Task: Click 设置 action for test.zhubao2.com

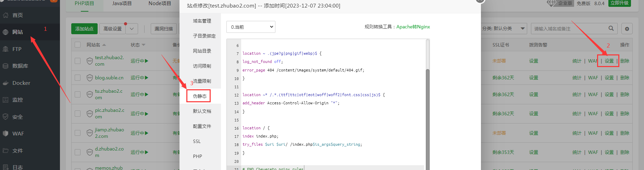Action: pos(609,61)
